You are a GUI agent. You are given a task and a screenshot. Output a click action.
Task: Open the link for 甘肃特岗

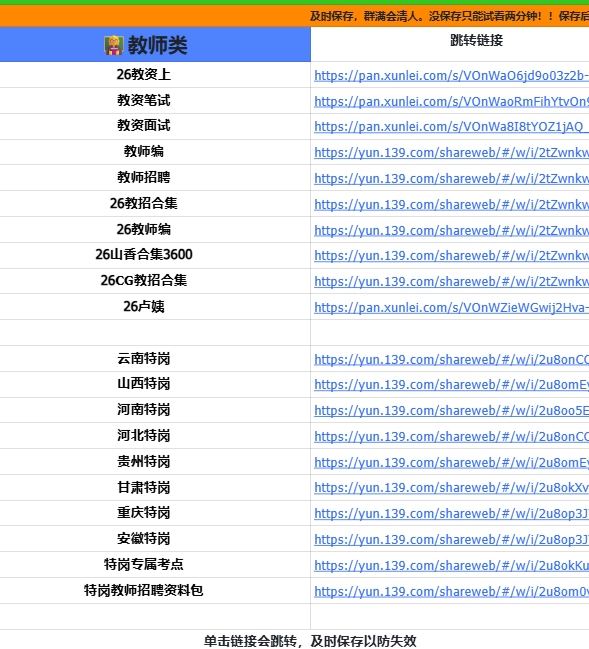coord(451,488)
